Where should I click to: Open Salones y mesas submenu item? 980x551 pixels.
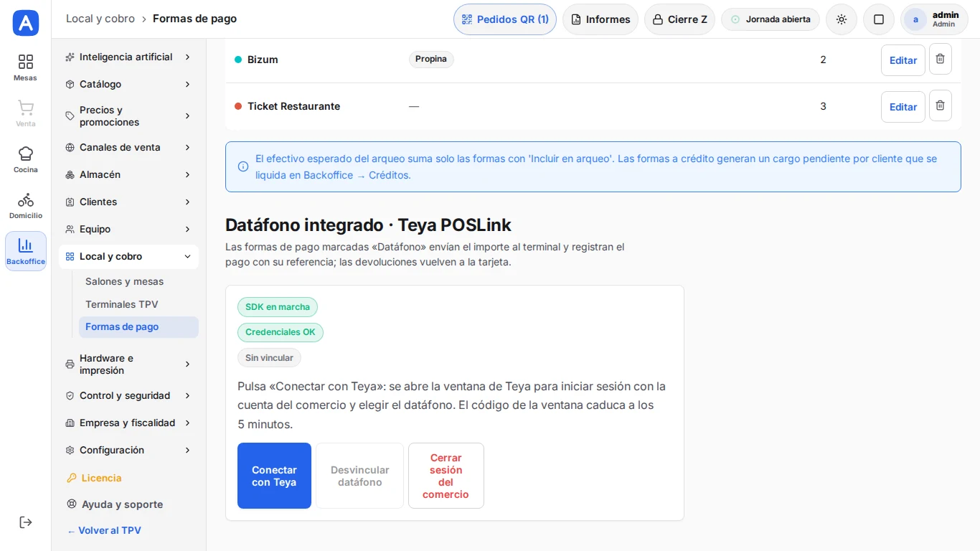(138, 281)
